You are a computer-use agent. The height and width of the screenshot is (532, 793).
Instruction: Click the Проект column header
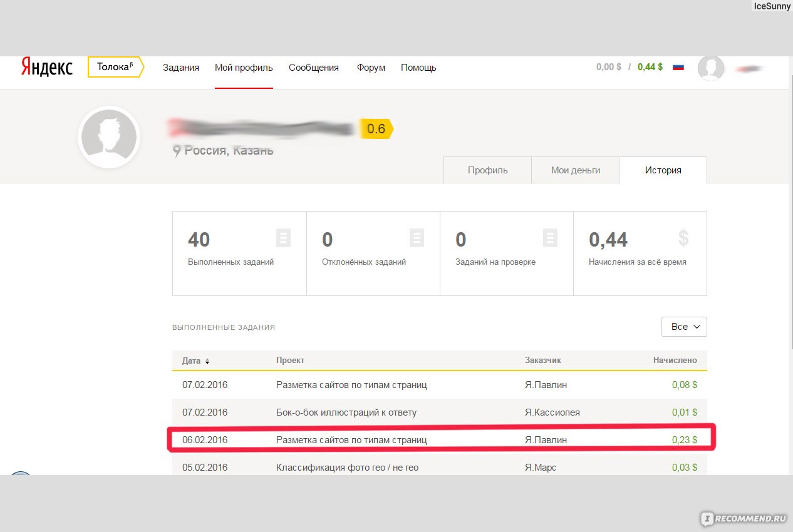point(290,361)
